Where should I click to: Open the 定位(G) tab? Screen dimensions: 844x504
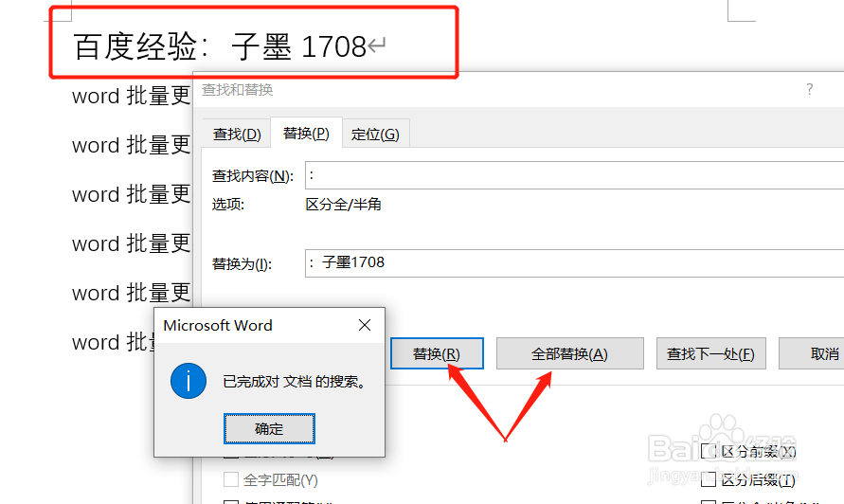(375, 135)
